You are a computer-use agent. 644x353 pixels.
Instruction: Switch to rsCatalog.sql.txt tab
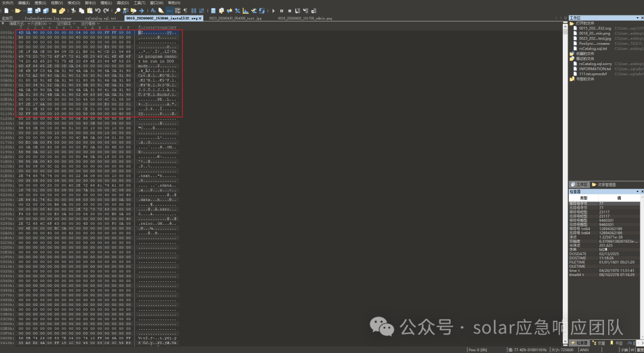pyautogui.click(x=101, y=18)
